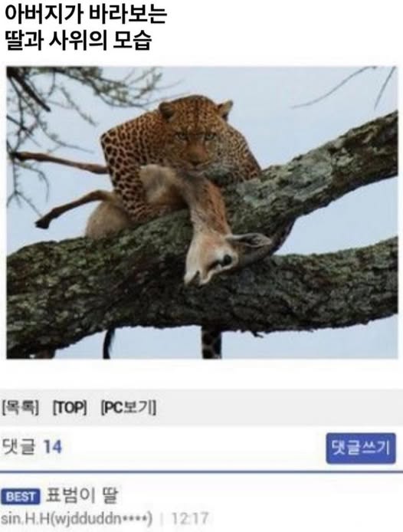Open the best comment text 표범이 딸
Viewport: 403px width, 532px height.
click(82, 495)
